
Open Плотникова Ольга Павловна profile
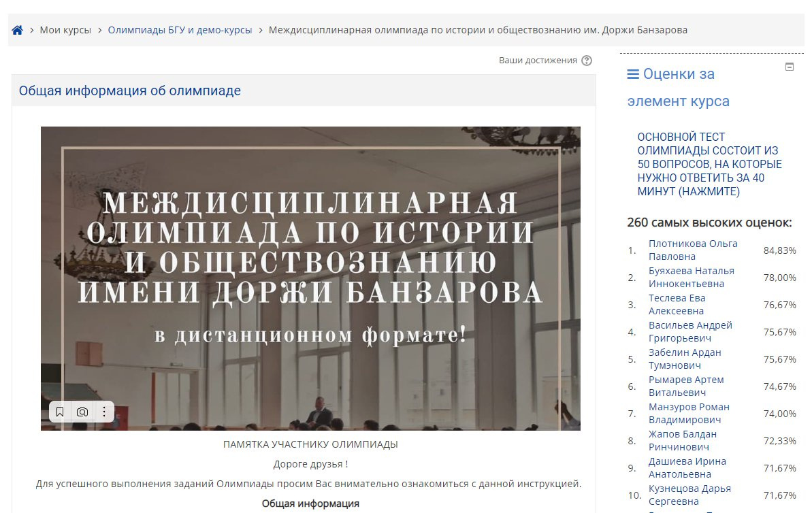click(692, 250)
